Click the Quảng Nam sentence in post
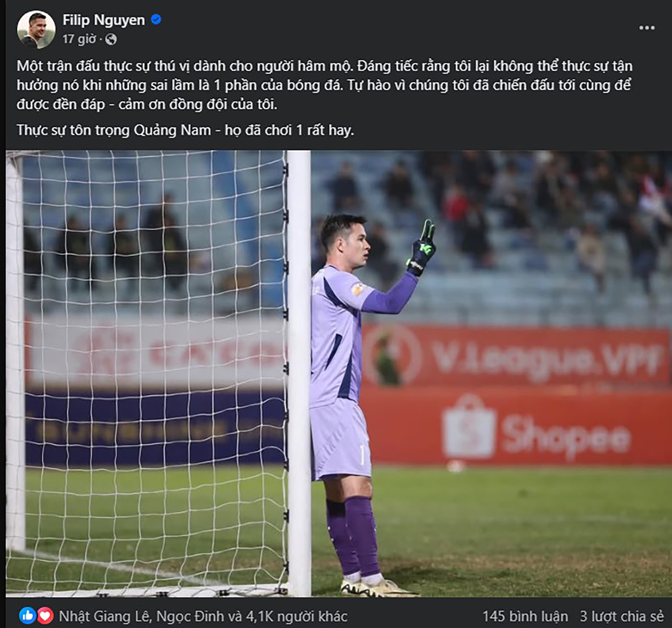This screenshot has height=628, width=672. coord(185,130)
